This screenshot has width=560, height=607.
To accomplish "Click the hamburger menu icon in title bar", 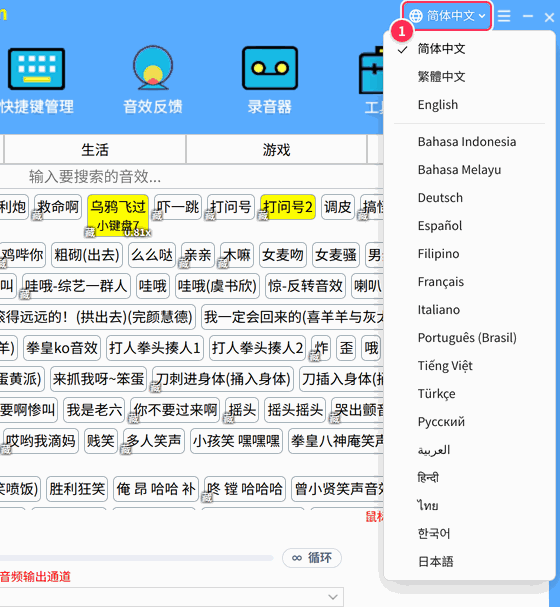I will point(504,16).
